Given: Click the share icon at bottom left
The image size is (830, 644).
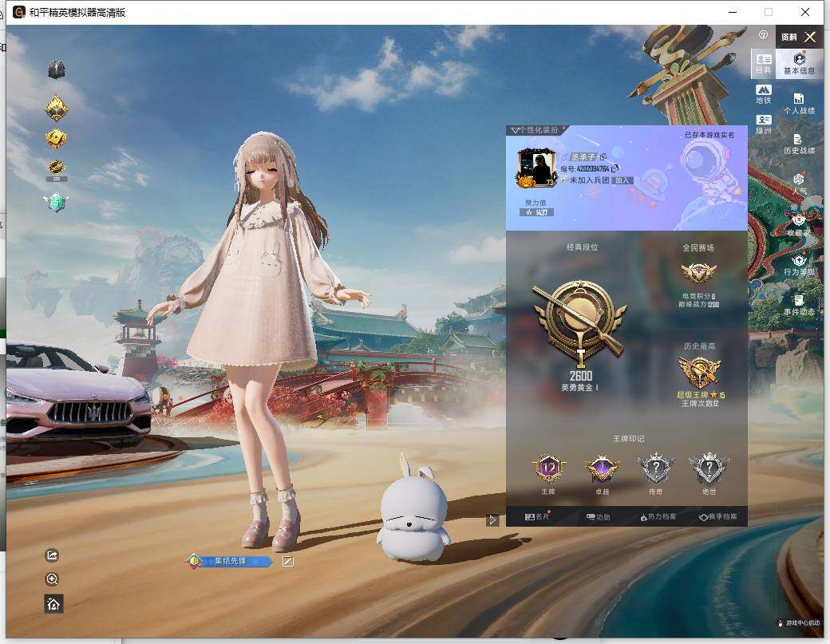Looking at the screenshot, I should coord(52,555).
